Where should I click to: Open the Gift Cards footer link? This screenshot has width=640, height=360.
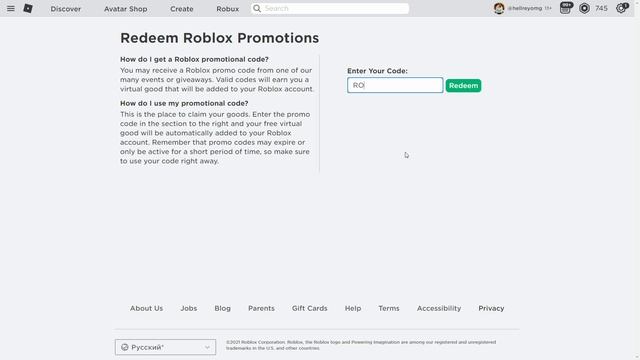point(309,309)
